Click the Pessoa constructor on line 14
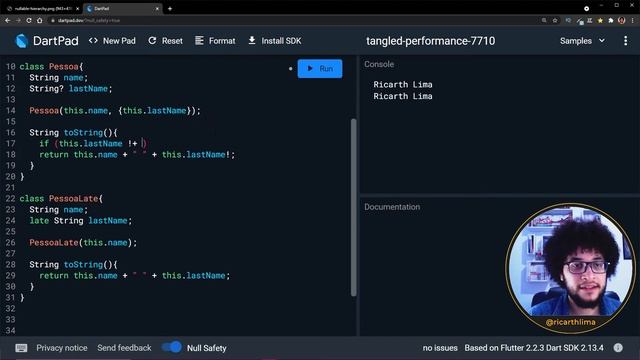This screenshot has height=360, width=640. click(x=115, y=111)
